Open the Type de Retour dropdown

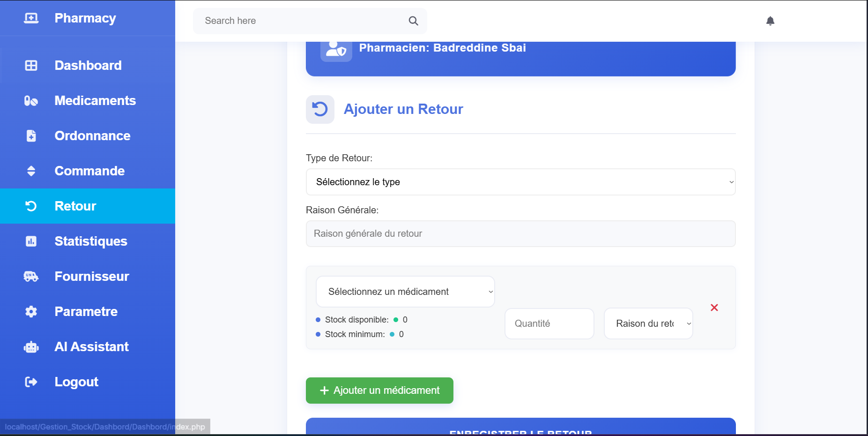(520, 182)
